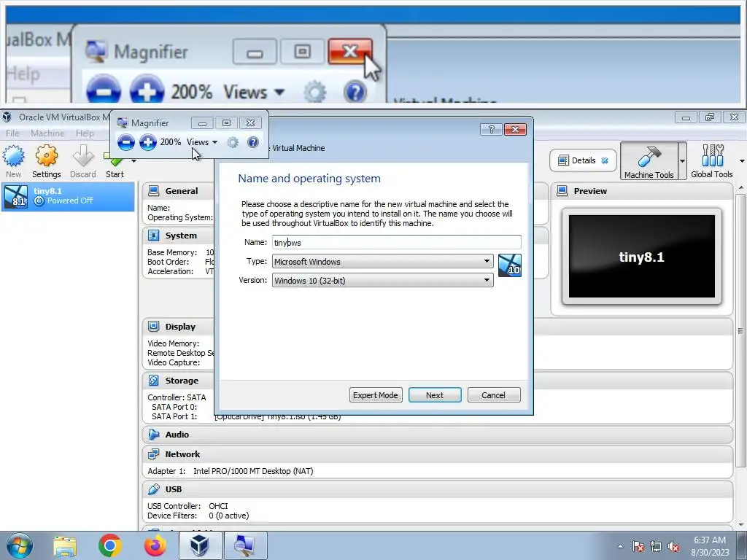
Task: Click the USB section icon
Action: pyautogui.click(x=153, y=489)
